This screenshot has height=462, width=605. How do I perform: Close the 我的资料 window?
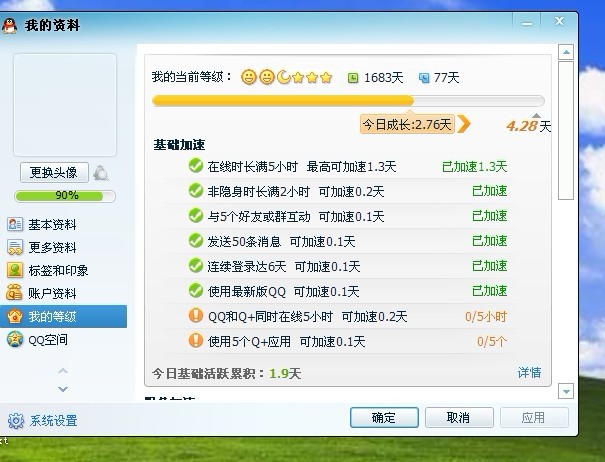(559, 21)
